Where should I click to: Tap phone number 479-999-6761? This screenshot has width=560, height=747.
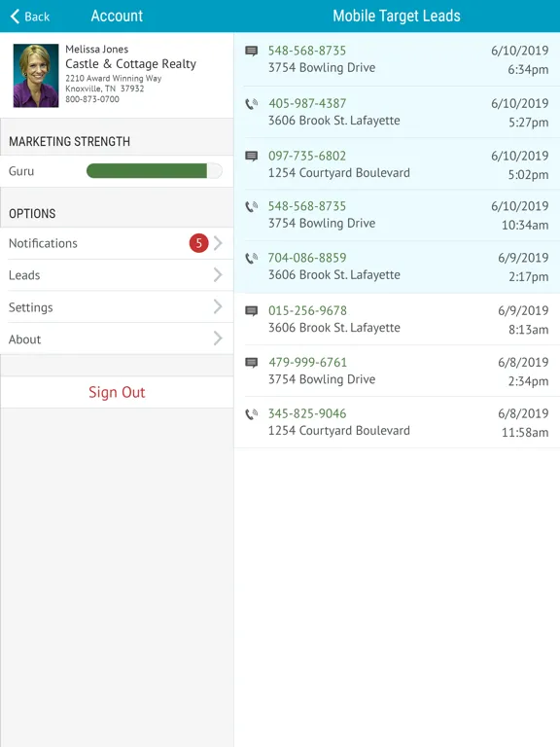[x=307, y=362]
